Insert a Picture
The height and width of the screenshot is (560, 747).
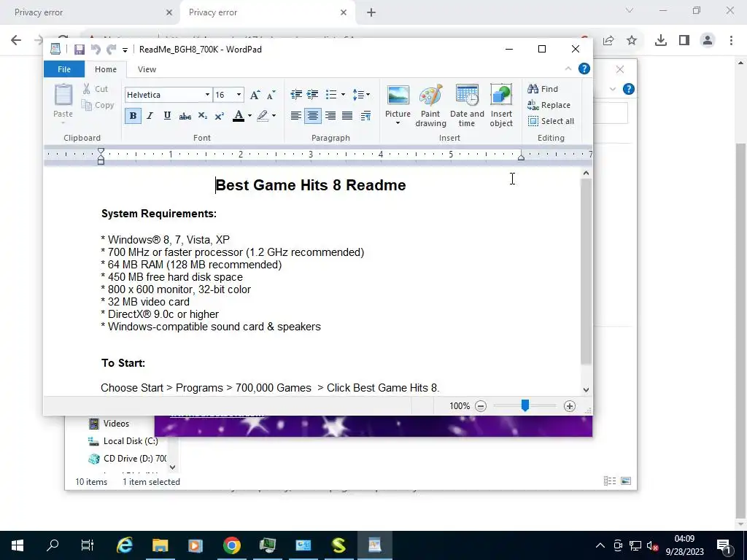[x=398, y=101]
